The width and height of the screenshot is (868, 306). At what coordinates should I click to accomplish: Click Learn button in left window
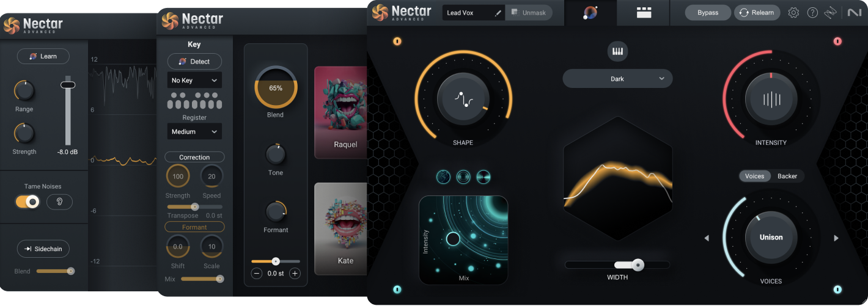(43, 56)
